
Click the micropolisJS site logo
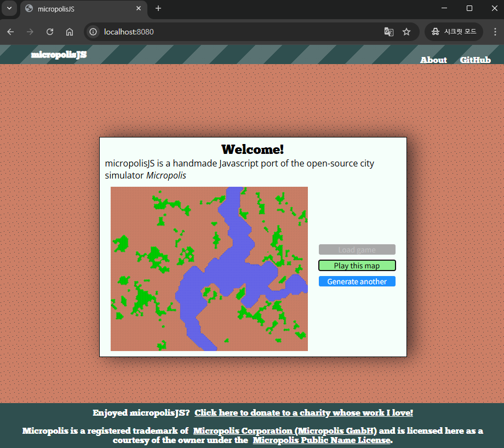coord(59,55)
